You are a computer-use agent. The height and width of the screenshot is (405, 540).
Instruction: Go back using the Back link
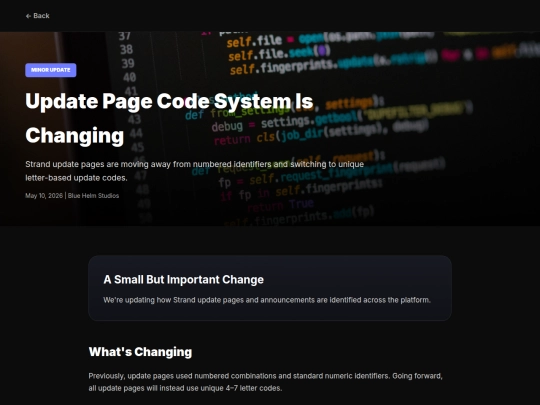[x=38, y=16]
